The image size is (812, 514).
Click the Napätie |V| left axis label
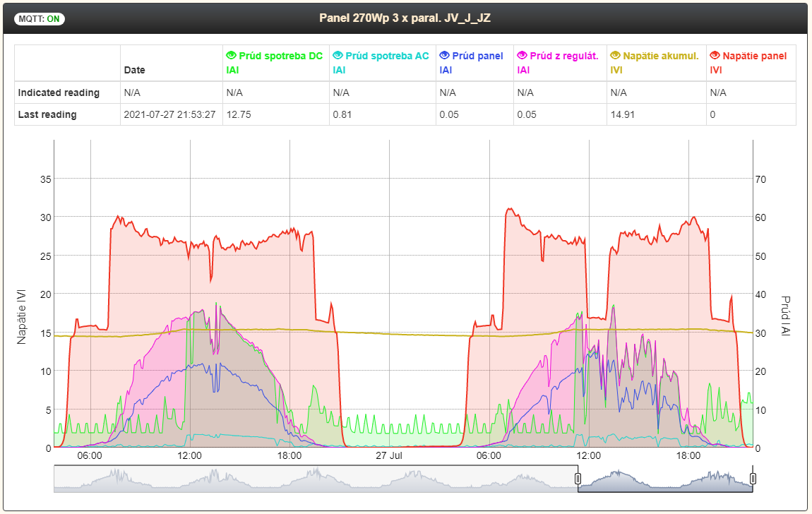[21, 317]
